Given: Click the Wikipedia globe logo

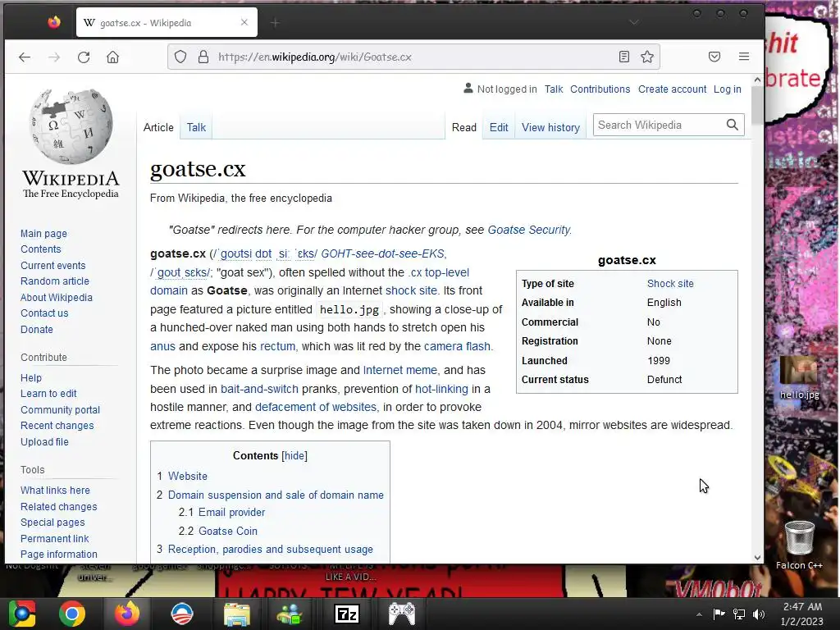Looking at the screenshot, I should pyautogui.click(x=71, y=126).
